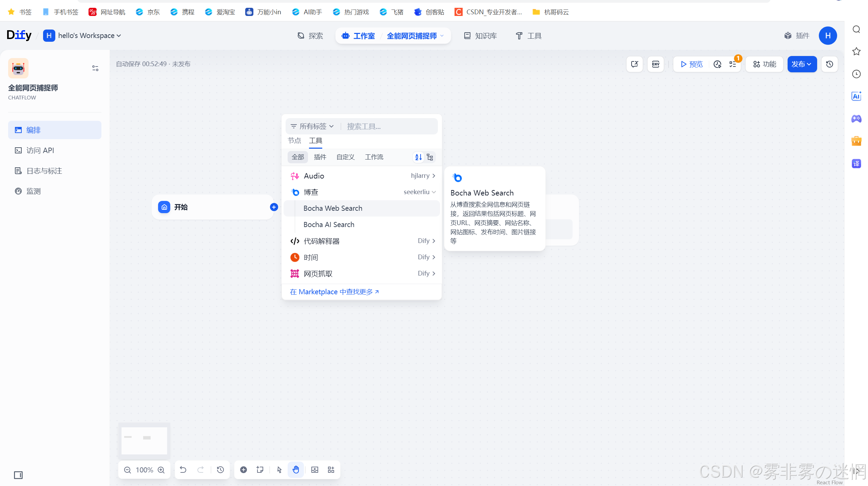Open the version history icon
The height and width of the screenshot is (486, 868).
pyautogui.click(x=830, y=64)
